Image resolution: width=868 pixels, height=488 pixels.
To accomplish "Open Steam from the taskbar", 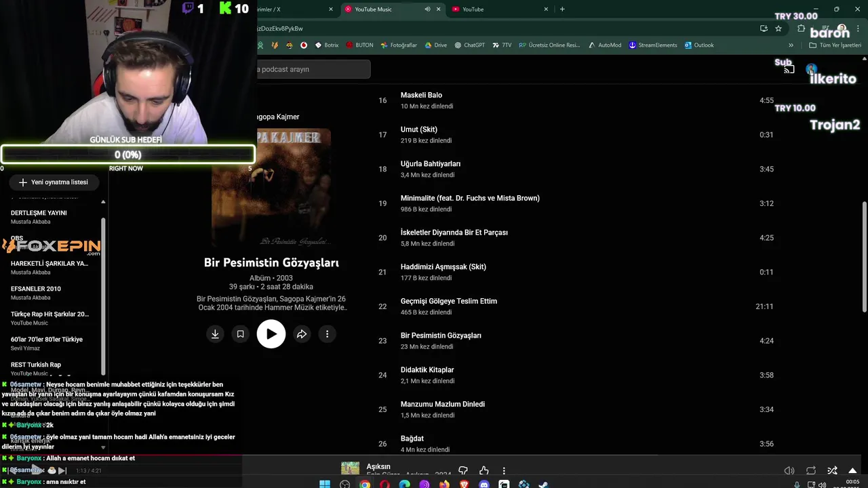I will [543, 485].
